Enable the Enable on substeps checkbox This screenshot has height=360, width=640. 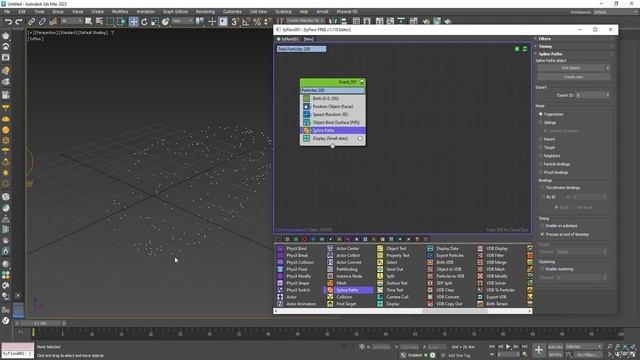[542, 226]
